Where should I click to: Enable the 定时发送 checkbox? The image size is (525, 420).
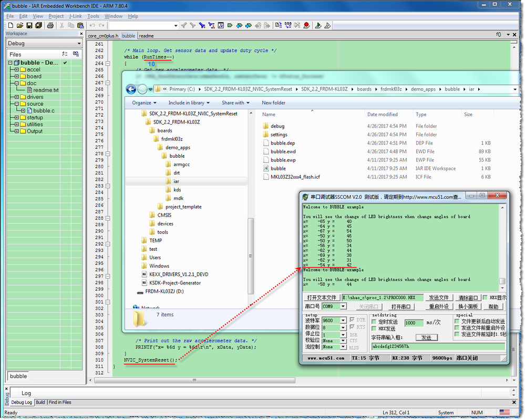click(374, 322)
